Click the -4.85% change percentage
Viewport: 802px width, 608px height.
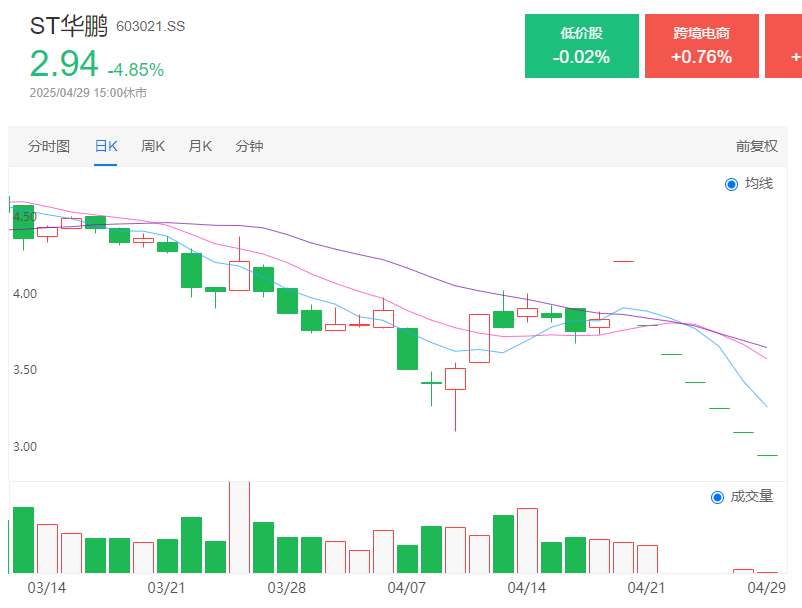[136, 70]
